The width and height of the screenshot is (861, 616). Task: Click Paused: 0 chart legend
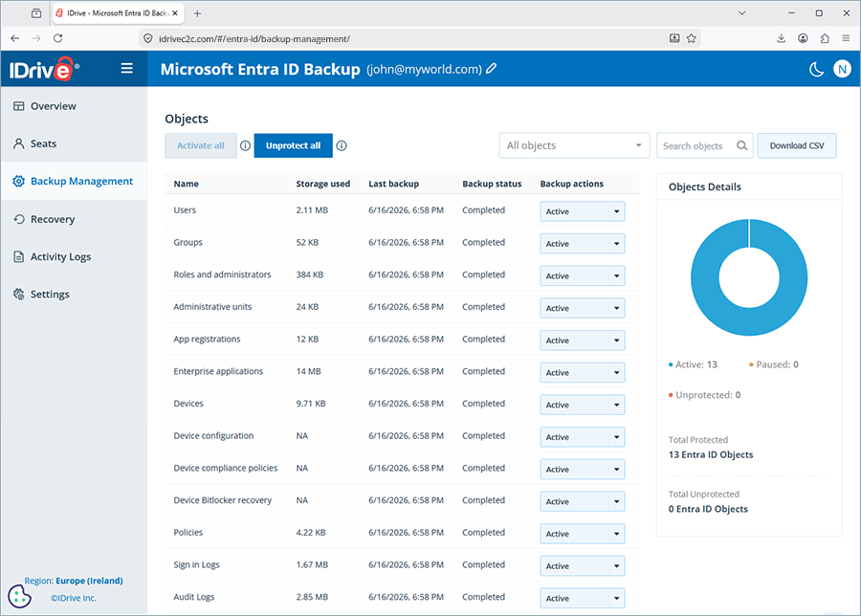point(774,364)
